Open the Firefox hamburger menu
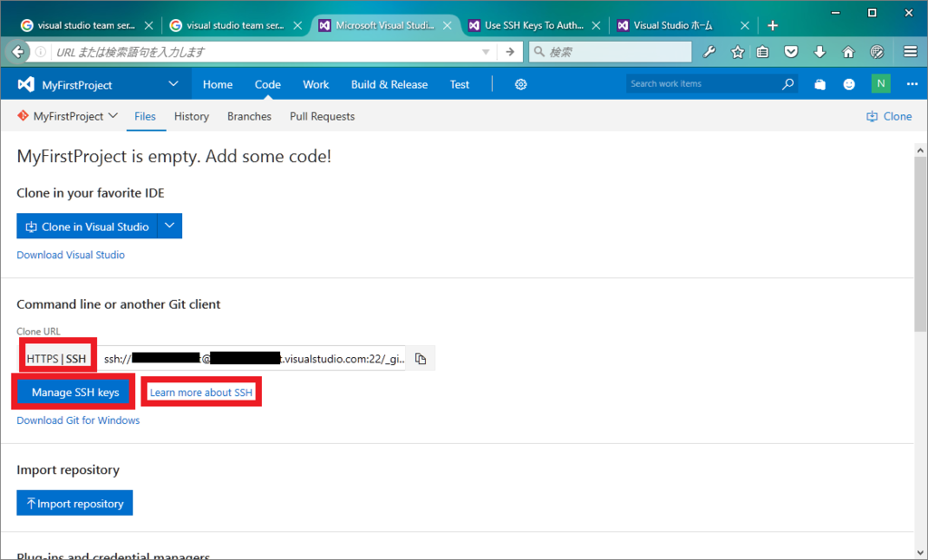928x560 pixels. pyautogui.click(x=911, y=52)
